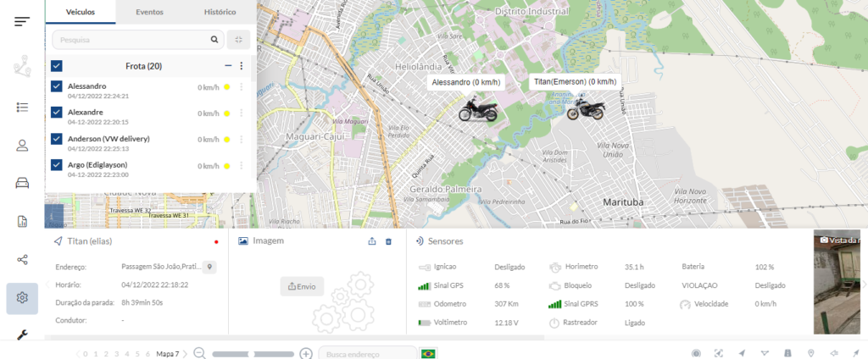Click the trash icon in Imagem panel
868x359 pixels.
tap(389, 241)
